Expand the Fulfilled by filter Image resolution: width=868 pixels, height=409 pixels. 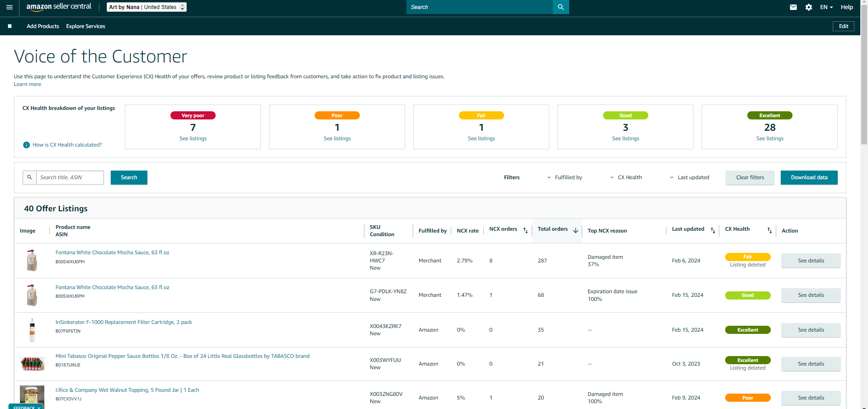pos(565,177)
